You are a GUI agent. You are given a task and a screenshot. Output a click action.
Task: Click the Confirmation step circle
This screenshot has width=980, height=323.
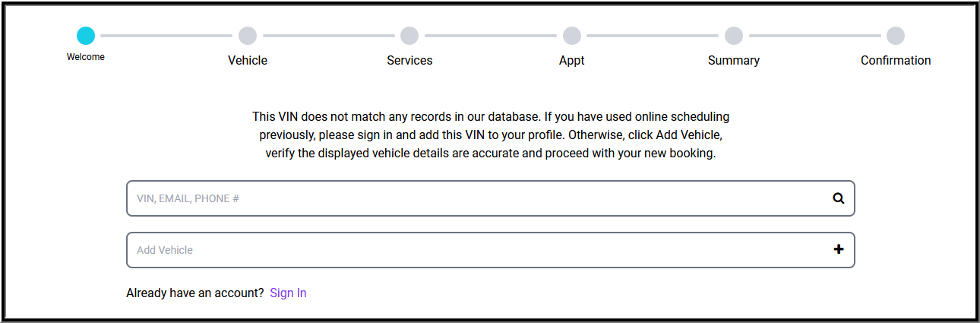click(896, 36)
